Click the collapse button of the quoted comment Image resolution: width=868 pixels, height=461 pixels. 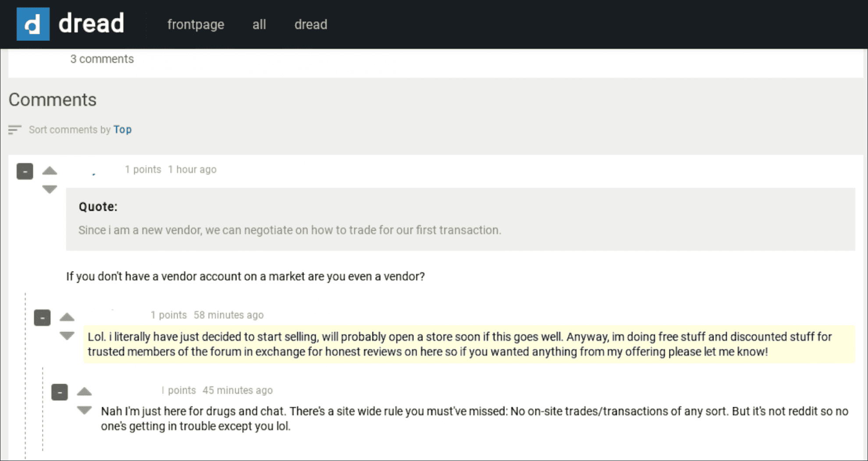click(25, 171)
